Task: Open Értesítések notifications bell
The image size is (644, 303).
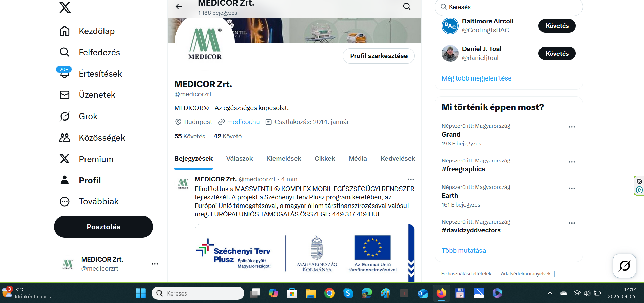Action: click(x=64, y=74)
